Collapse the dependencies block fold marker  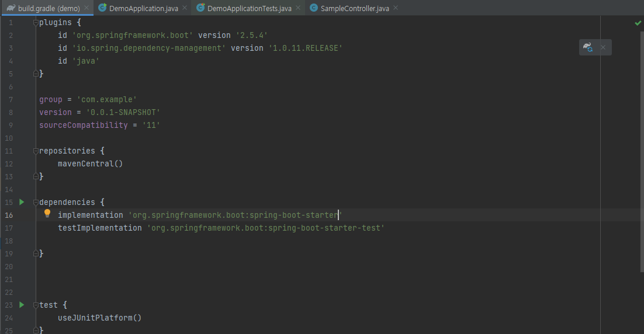36,202
